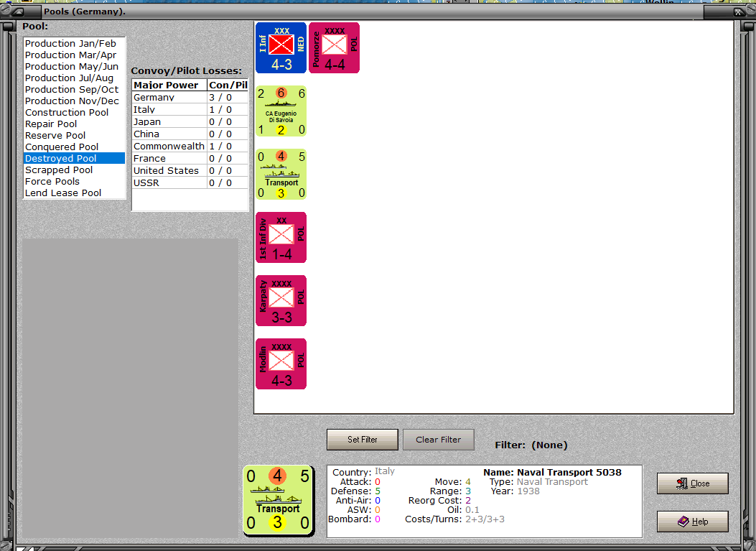Select the Pomorze POL 4-4 army counter
756x551 pixels.
click(334, 47)
